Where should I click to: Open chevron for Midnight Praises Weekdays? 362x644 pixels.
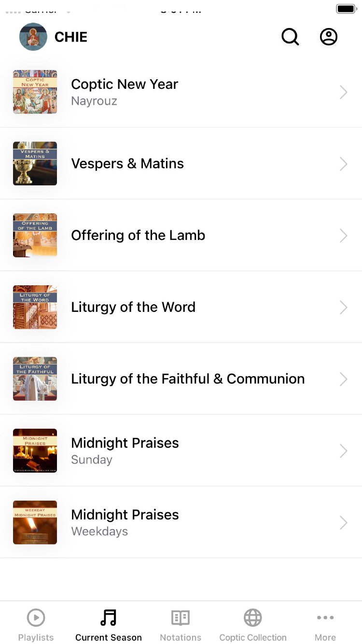coord(343,523)
